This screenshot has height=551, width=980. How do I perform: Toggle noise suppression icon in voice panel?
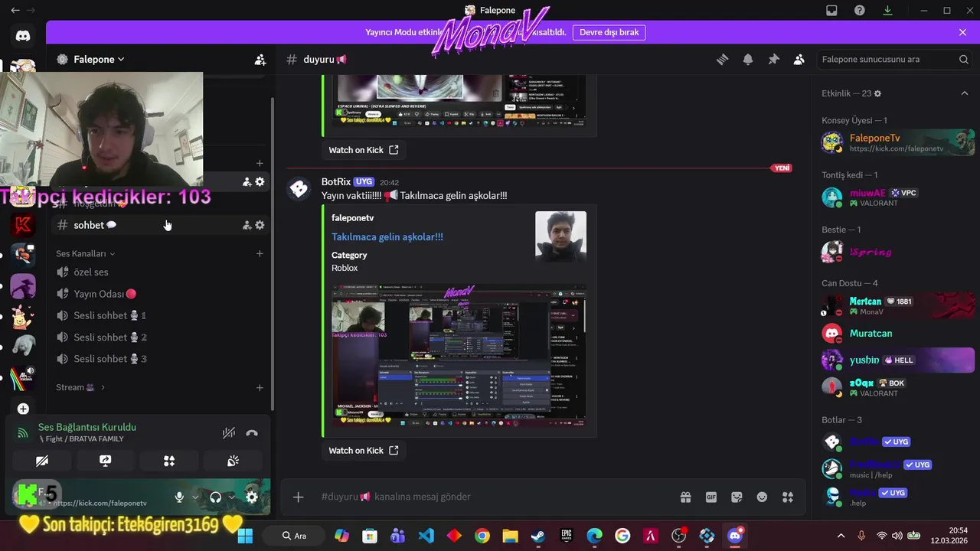pos(229,433)
